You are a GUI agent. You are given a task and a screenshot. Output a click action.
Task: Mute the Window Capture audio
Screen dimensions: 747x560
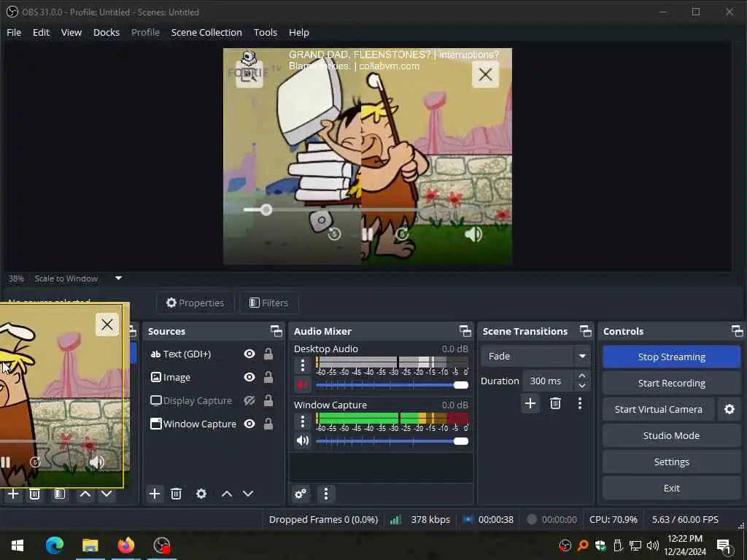303,440
